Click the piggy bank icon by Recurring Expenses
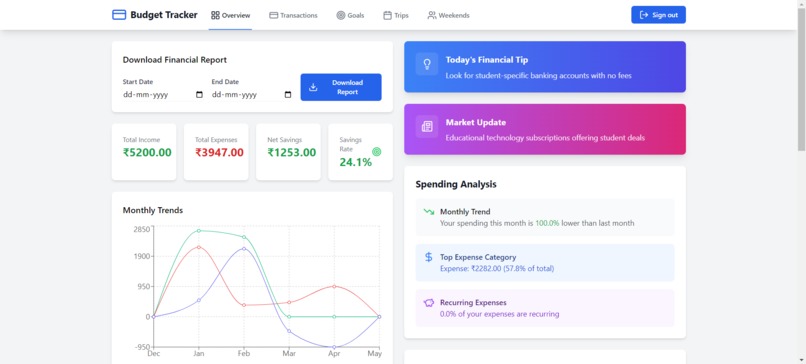Image resolution: width=806 pixels, height=364 pixels. tap(429, 303)
